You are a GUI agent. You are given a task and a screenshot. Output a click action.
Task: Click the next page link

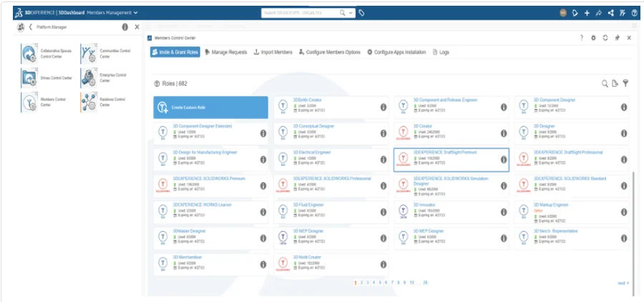point(623,283)
